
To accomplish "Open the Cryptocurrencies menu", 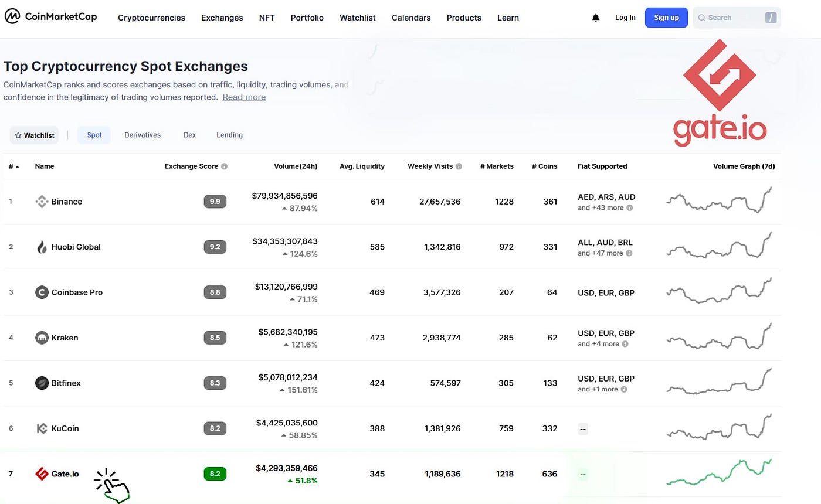I will [x=151, y=18].
